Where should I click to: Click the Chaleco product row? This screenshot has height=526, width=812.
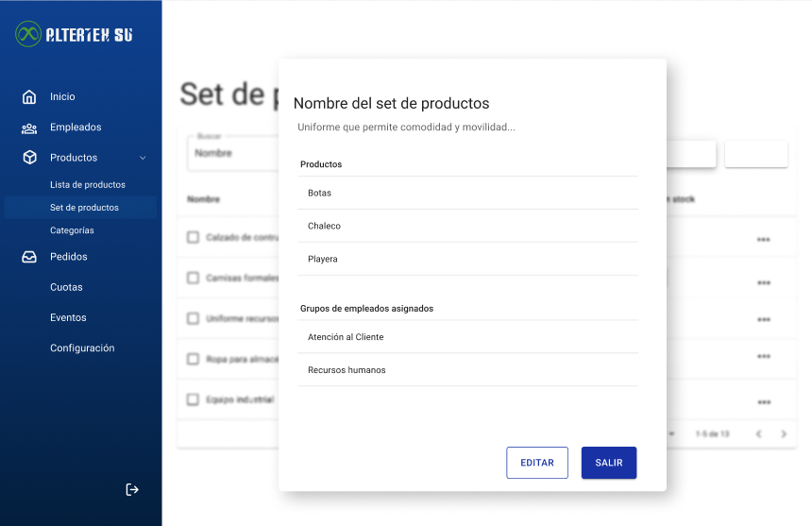point(467,227)
